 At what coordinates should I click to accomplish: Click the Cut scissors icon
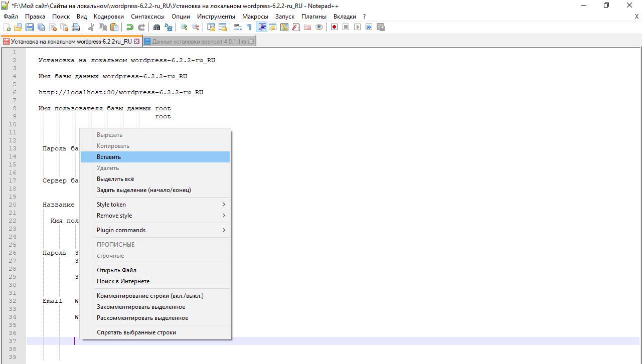pos(91,27)
